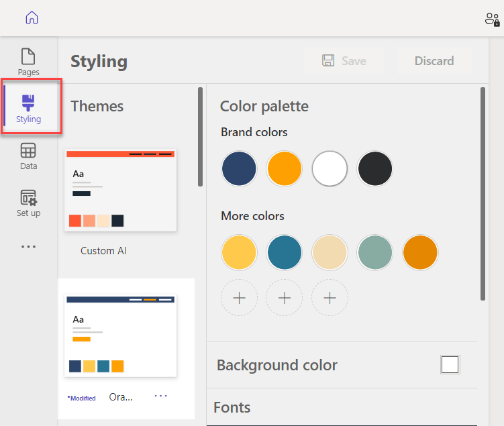Open the Data workspace

(x=28, y=156)
